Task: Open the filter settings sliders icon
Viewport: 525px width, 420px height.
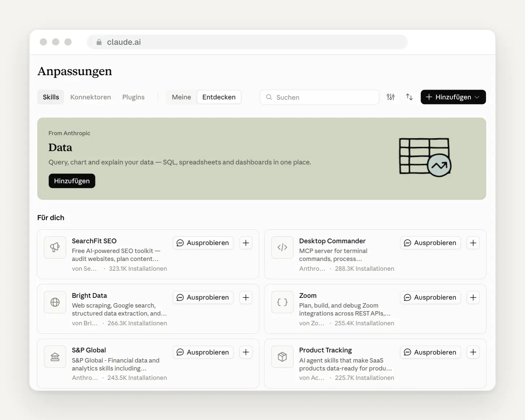Action: click(x=390, y=97)
